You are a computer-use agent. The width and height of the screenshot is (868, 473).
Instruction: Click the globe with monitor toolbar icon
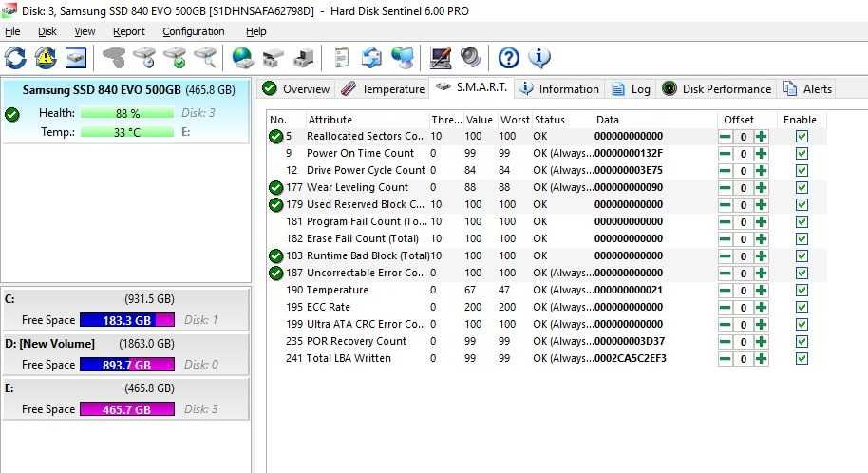[403, 58]
